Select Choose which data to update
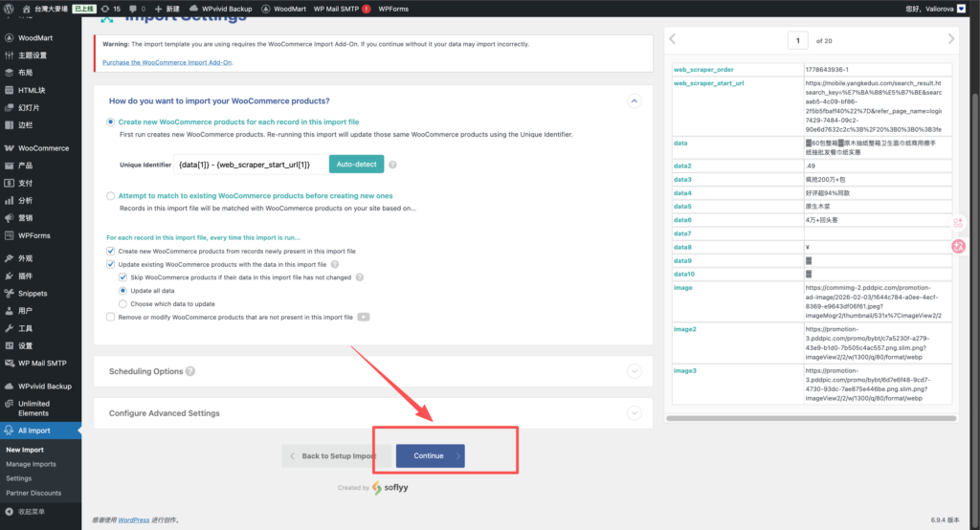Screen dimensions: 980x530 (122, 304)
